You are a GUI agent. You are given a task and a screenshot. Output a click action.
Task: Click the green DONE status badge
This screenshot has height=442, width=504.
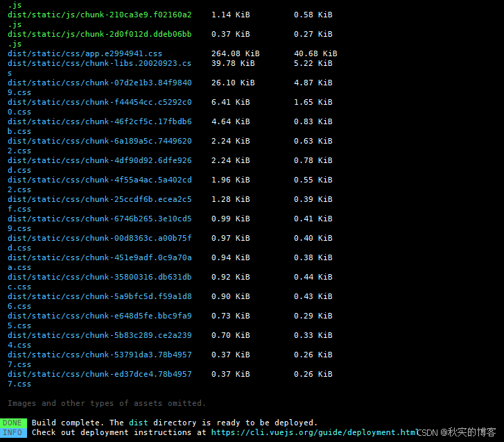(13, 423)
